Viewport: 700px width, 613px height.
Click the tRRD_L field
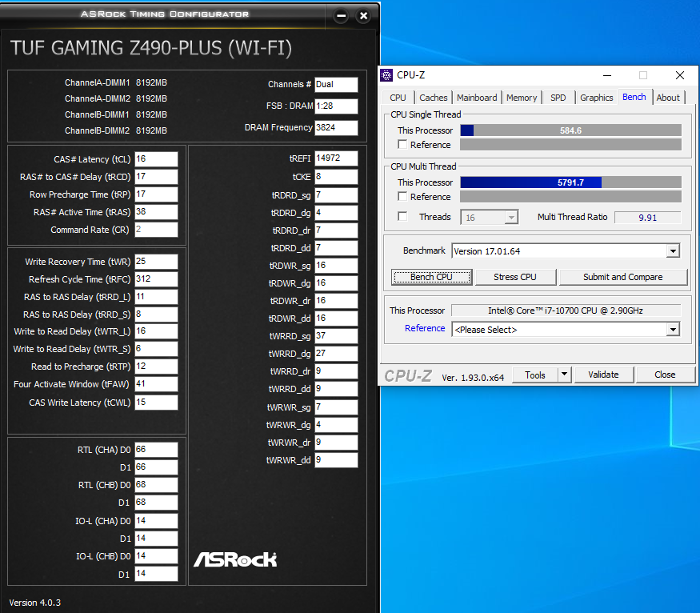click(x=156, y=296)
